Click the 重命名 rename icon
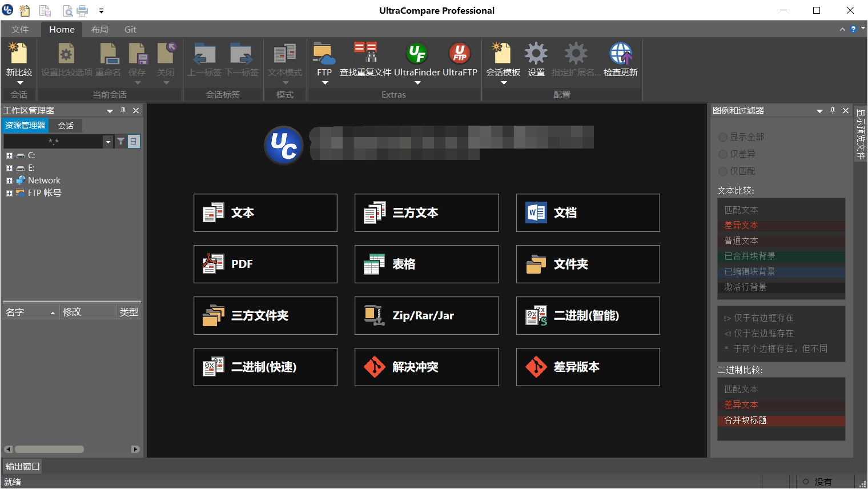This screenshot has height=489, width=868. coord(108,54)
